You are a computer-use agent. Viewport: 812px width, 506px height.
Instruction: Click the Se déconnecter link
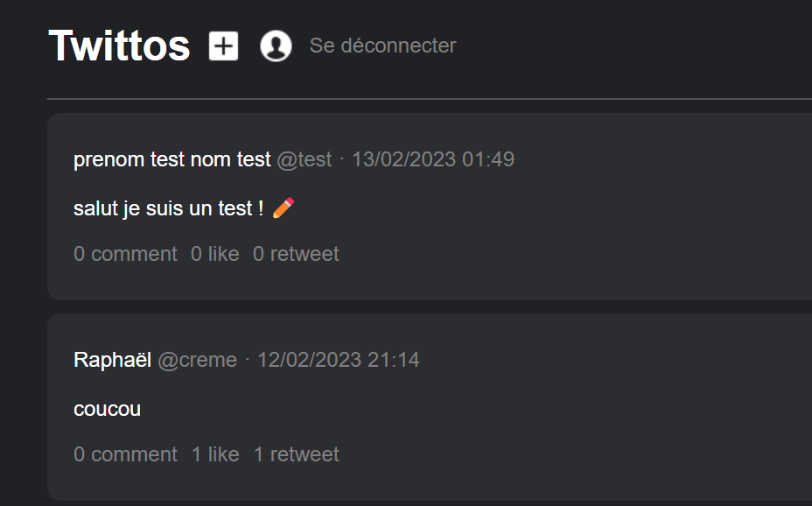tap(382, 46)
